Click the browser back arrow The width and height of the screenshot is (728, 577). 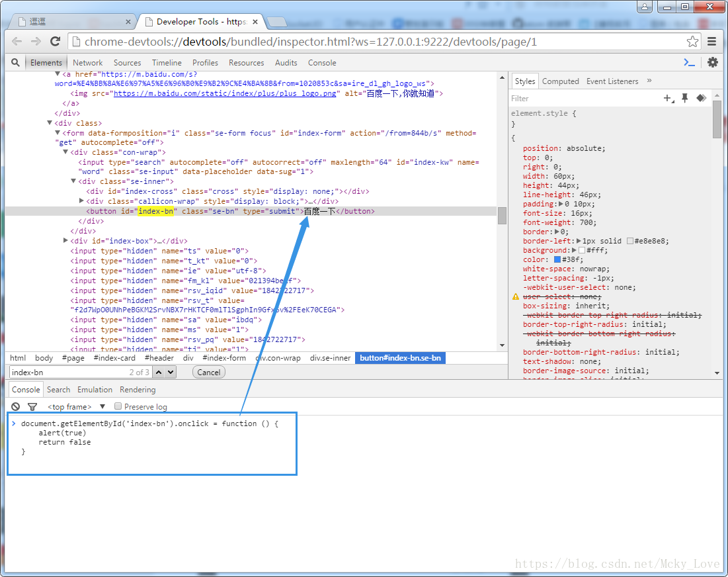[17, 41]
